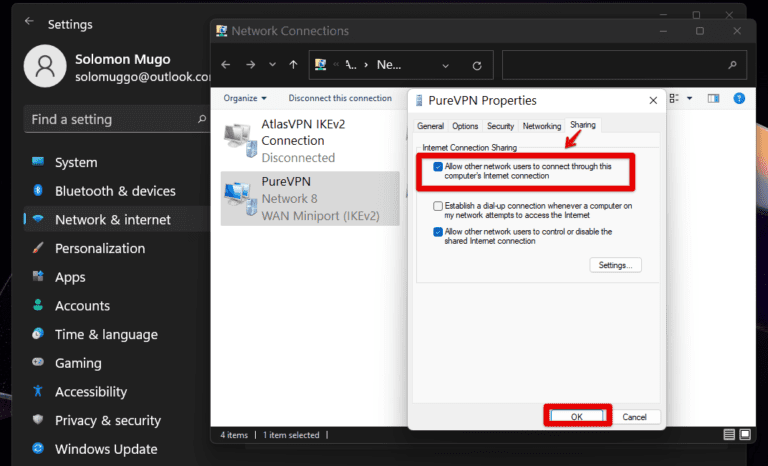Image resolution: width=768 pixels, height=466 pixels.
Task: Click the back arrow in Network Connections
Action: click(226, 65)
